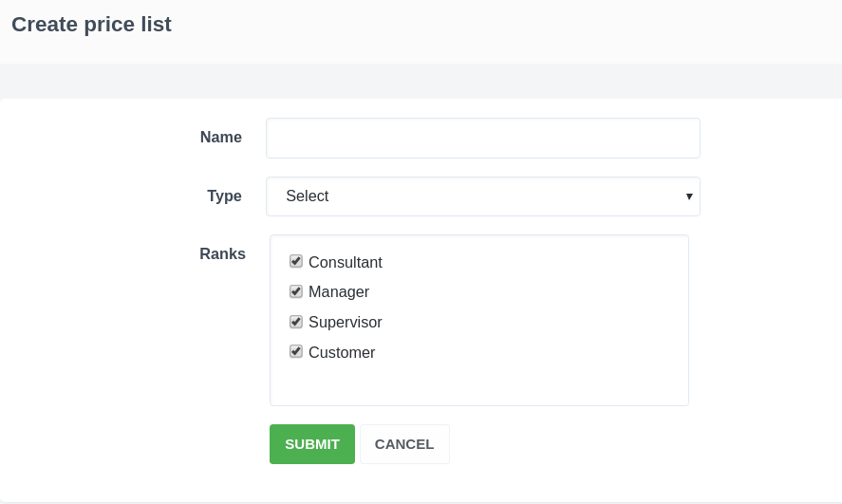Click the Customer label text
This screenshot has width=842, height=504.
pyautogui.click(x=342, y=353)
